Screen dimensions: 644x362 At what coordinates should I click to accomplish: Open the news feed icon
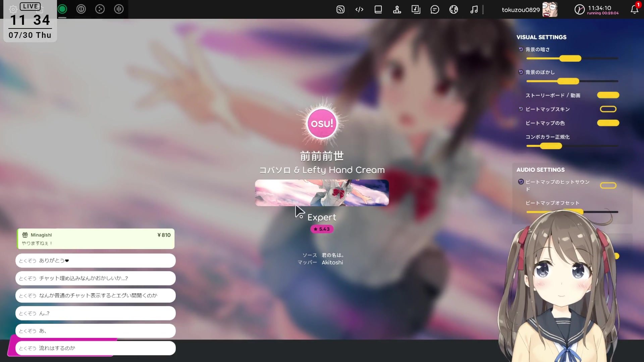(x=340, y=9)
